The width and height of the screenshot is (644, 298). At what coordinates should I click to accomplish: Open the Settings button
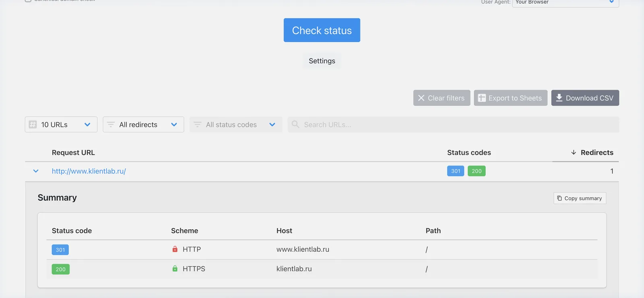[322, 61]
